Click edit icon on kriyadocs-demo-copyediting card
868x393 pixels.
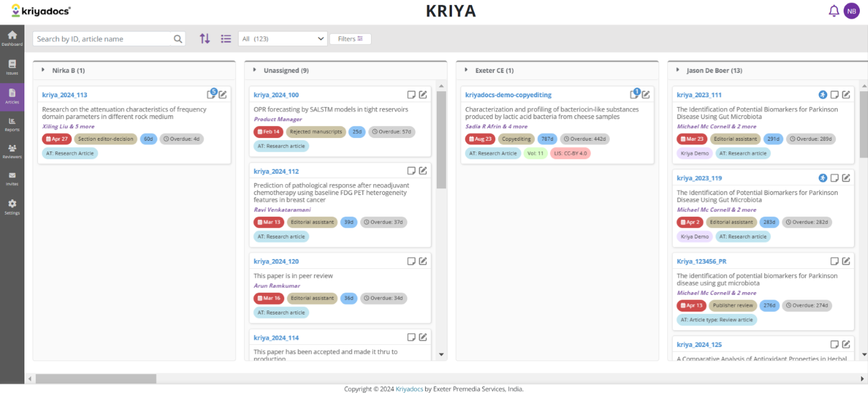click(646, 94)
